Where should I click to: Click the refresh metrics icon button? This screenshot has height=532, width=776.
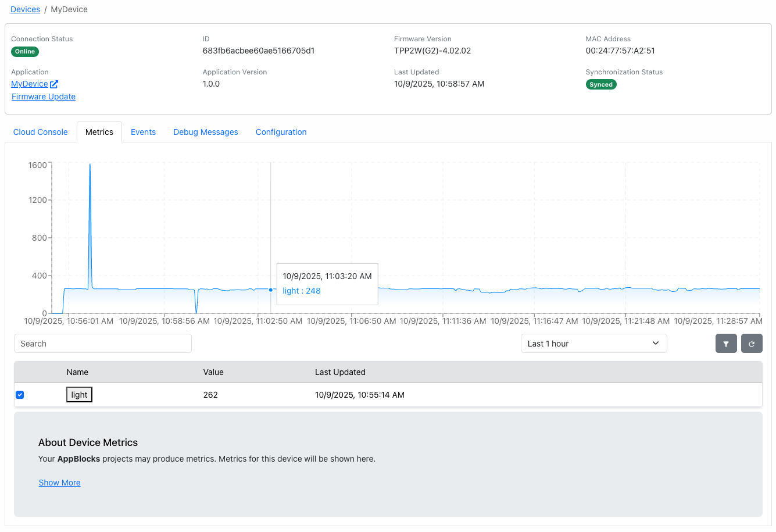tap(752, 344)
